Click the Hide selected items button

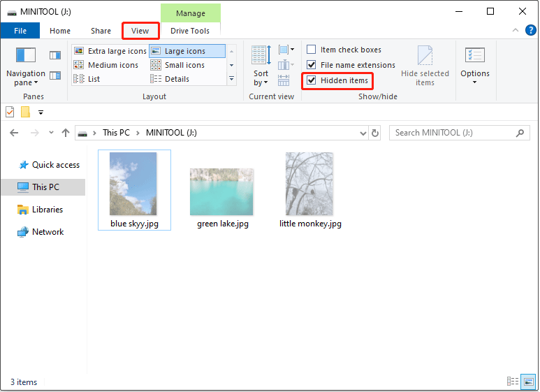[425, 66]
